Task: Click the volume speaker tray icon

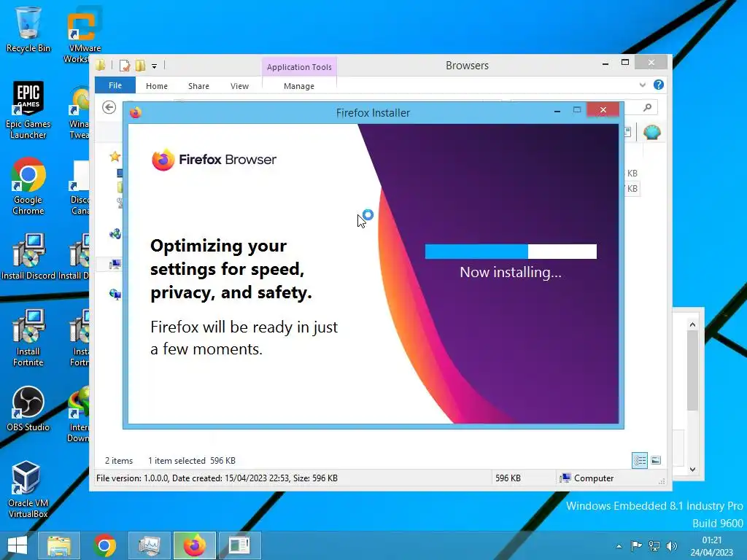Action: (x=672, y=545)
